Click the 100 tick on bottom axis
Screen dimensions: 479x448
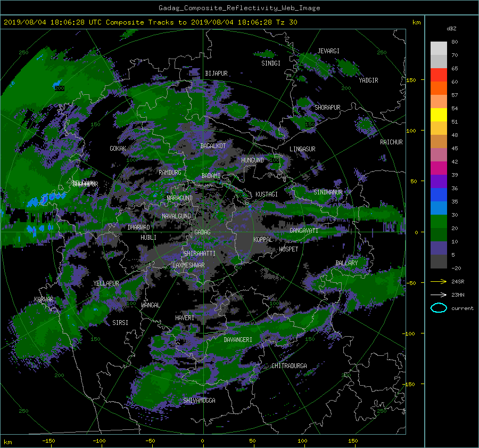pos(302,441)
